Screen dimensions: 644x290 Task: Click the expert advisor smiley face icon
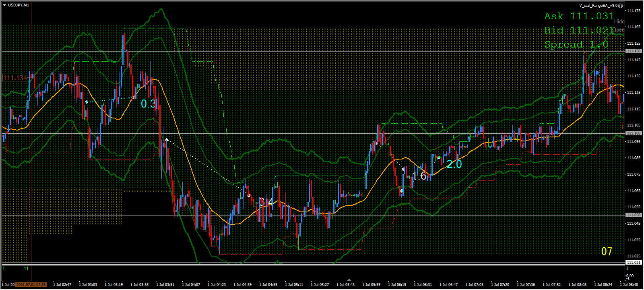(621, 6)
